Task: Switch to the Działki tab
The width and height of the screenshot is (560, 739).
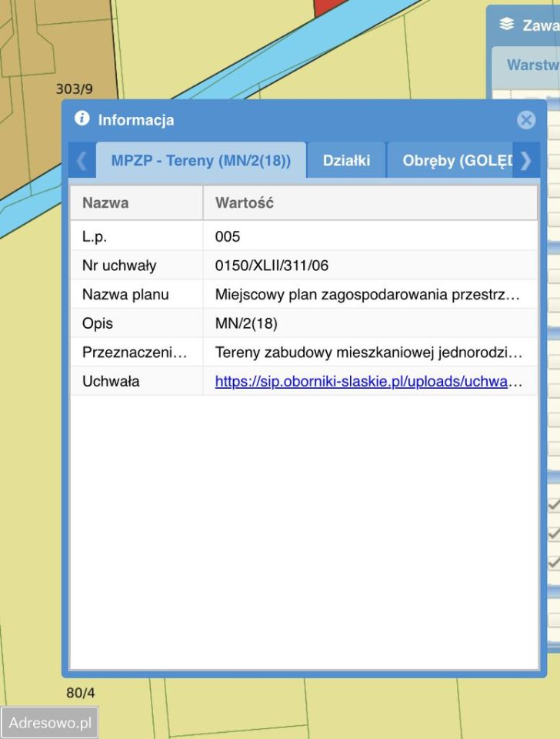Action: click(346, 161)
